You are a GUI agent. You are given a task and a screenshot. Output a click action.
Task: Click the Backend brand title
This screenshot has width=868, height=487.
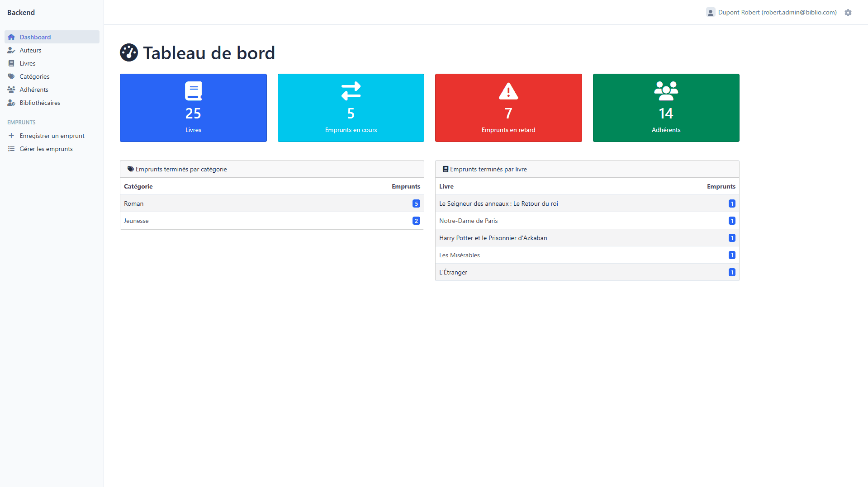(21, 12)
